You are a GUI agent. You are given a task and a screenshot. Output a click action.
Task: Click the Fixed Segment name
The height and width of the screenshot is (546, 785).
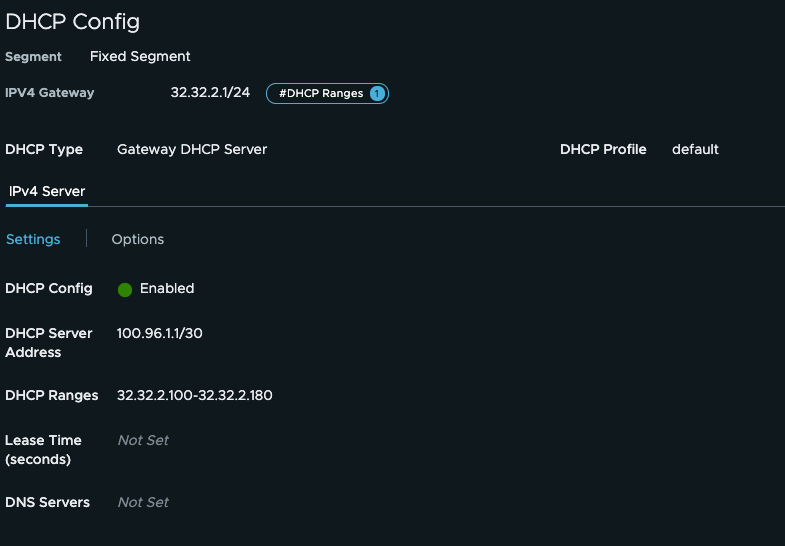tap(140, 57)
